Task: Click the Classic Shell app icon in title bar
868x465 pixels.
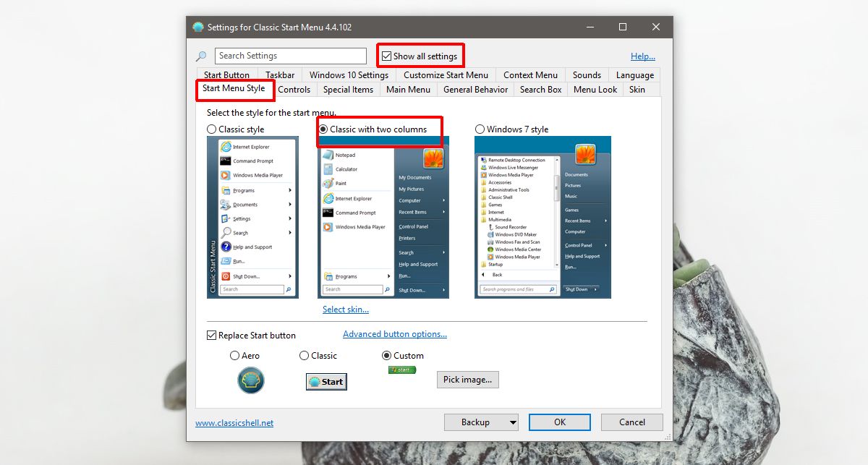Action: click(198, 27)
